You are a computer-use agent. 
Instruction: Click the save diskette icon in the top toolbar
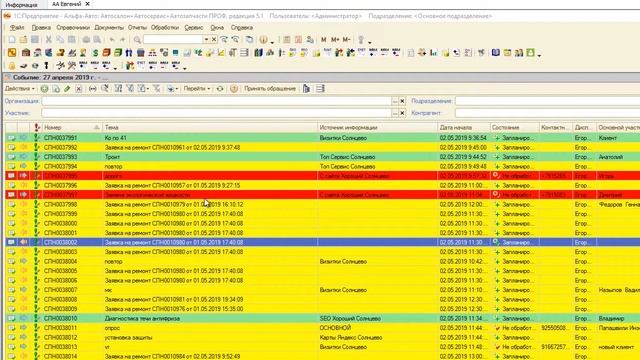(x=35, y=40)
